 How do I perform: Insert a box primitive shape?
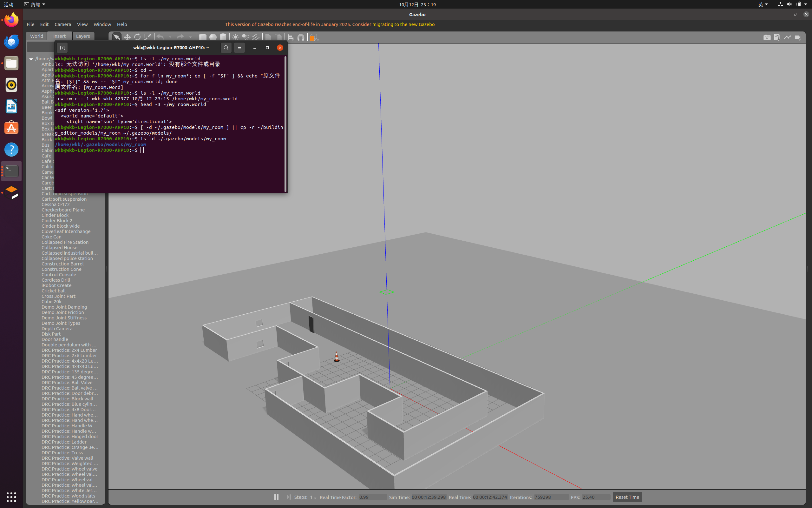203,37
